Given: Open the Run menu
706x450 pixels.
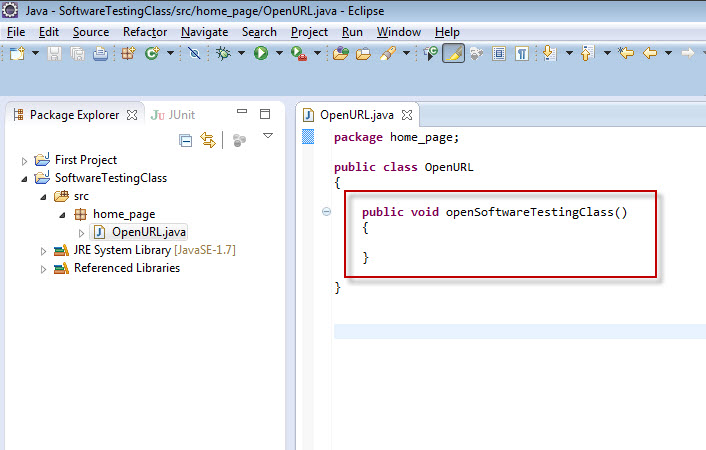Looking at the screenshot, I should [352, 32].
